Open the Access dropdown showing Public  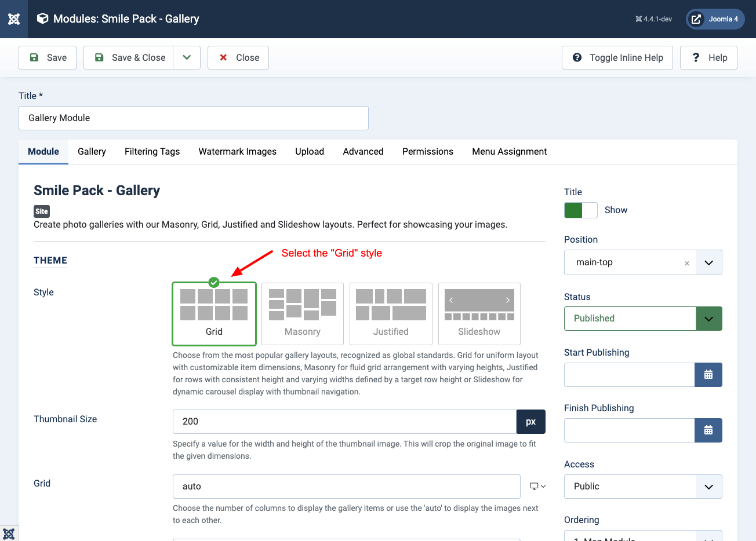[643, 487]
